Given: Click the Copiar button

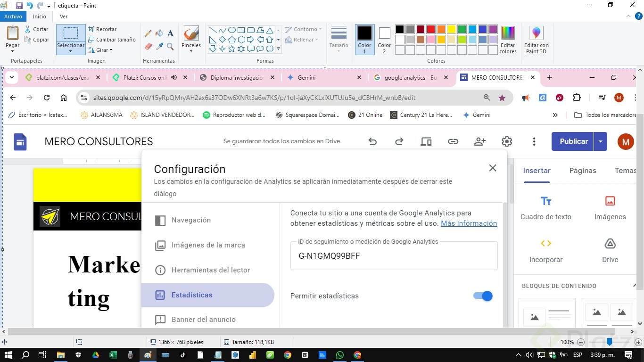Looking at the screenshot, I should (37, 40).
